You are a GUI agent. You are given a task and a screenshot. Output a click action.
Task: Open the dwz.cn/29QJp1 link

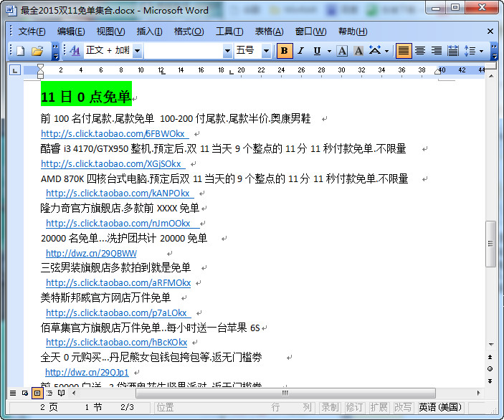tap(87, 373)
